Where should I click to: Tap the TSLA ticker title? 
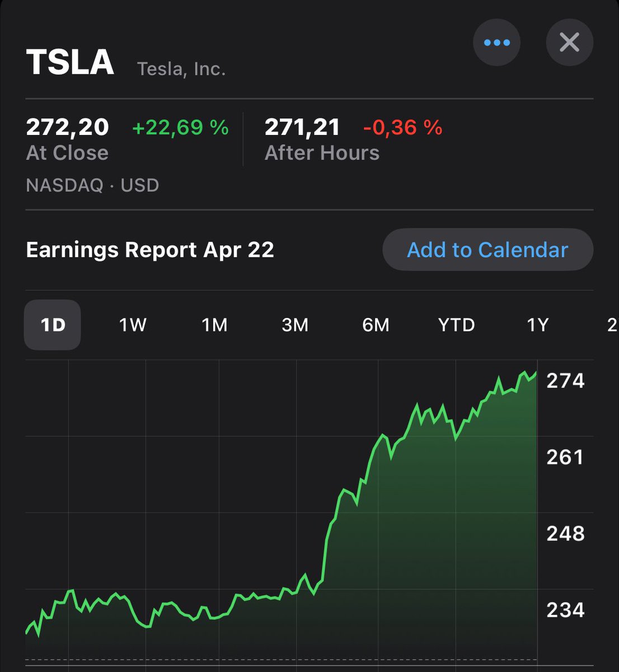coord(71,62)
